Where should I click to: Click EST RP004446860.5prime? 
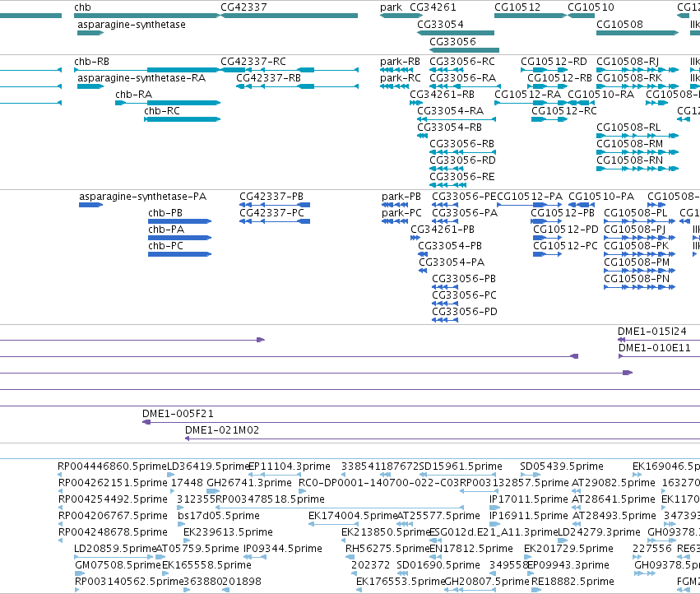112,466
